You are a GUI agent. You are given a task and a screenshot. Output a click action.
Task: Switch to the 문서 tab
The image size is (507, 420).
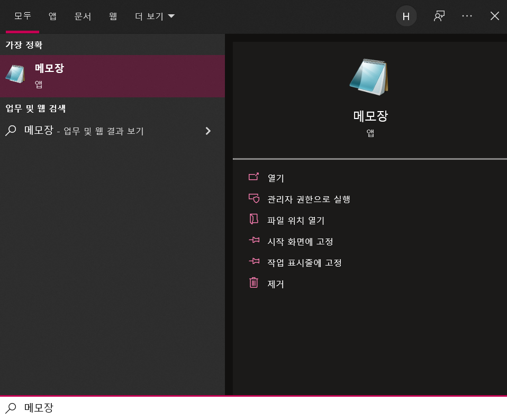point(83,16)
